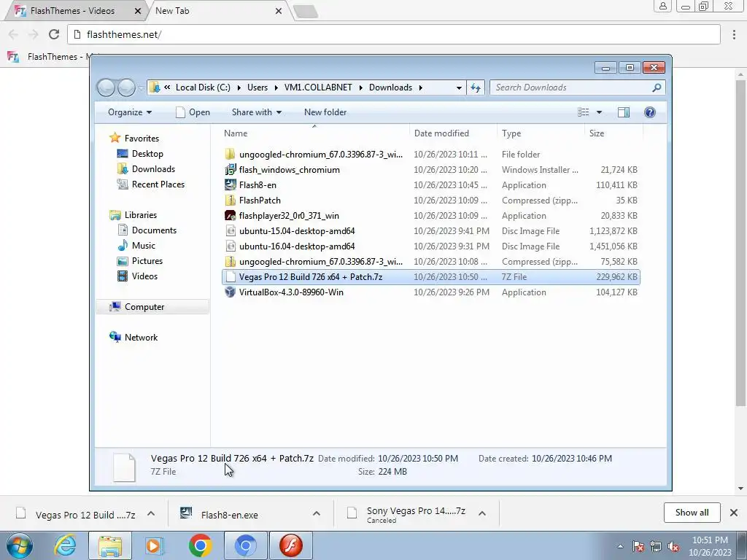
Task: Select the ungoogled-chromium folder icon in first row
Action: click(230, 155)
